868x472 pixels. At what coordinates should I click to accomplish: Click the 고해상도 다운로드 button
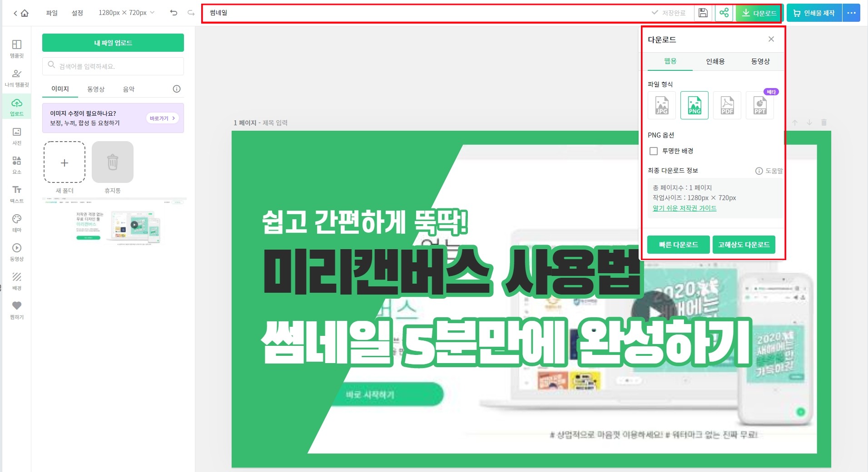[x=744, y=244]
